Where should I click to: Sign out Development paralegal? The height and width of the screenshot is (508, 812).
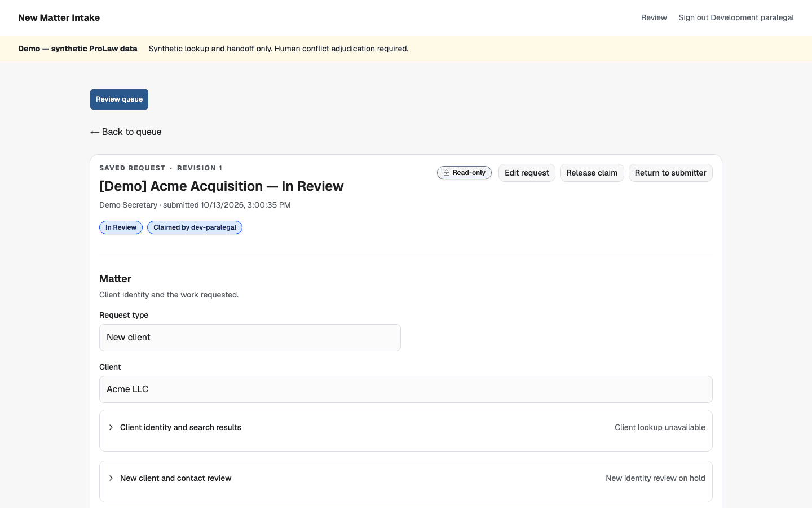click(736, 17)
